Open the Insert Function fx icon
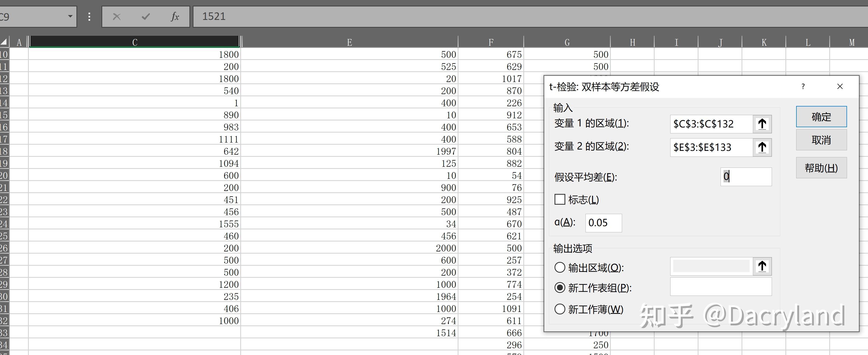The width and height of the screenshot is (868, 355). pos(175,16)
